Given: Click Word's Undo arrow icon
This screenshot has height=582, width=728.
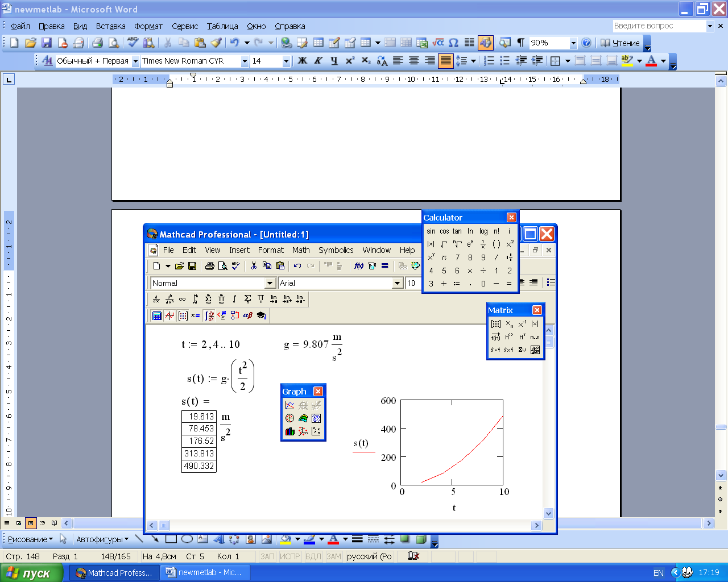Looking at the screenshot, I should [x=234, y=43].
